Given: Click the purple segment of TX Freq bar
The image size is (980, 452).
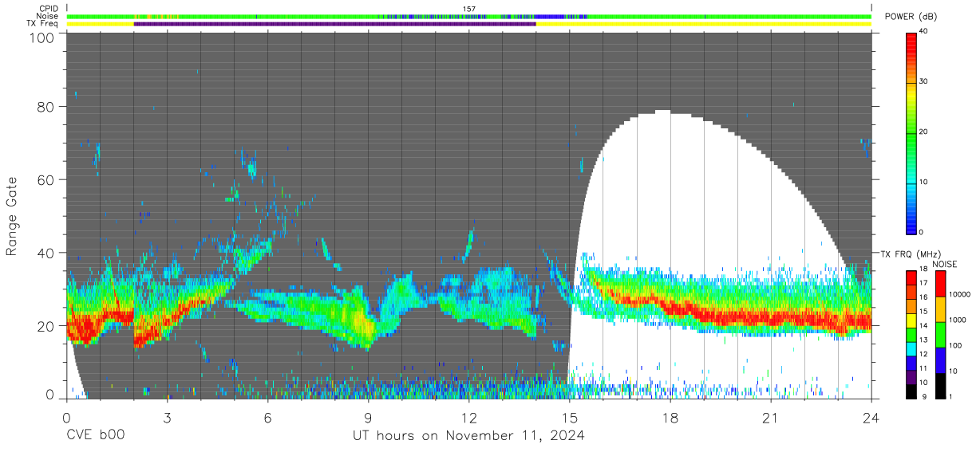Looking at the screenshot, I should [x=334, y=24].
